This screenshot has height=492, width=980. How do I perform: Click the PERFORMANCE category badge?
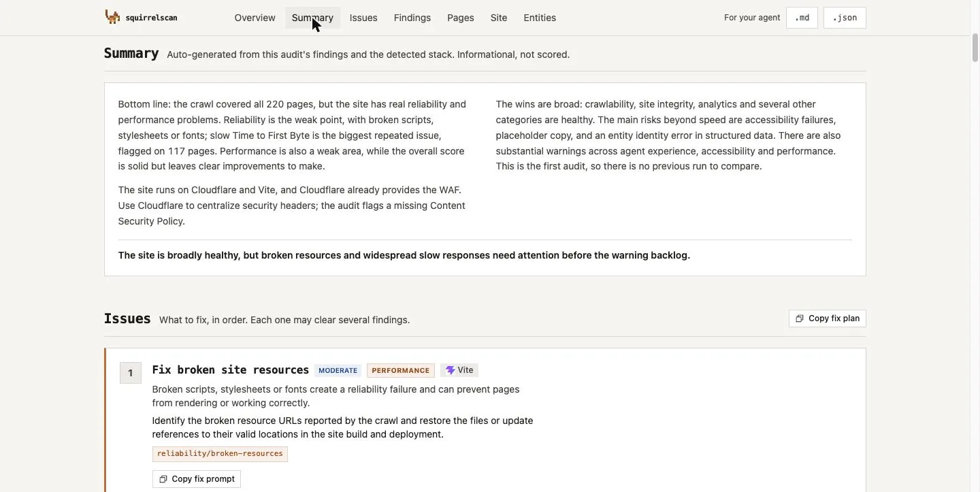401,370
